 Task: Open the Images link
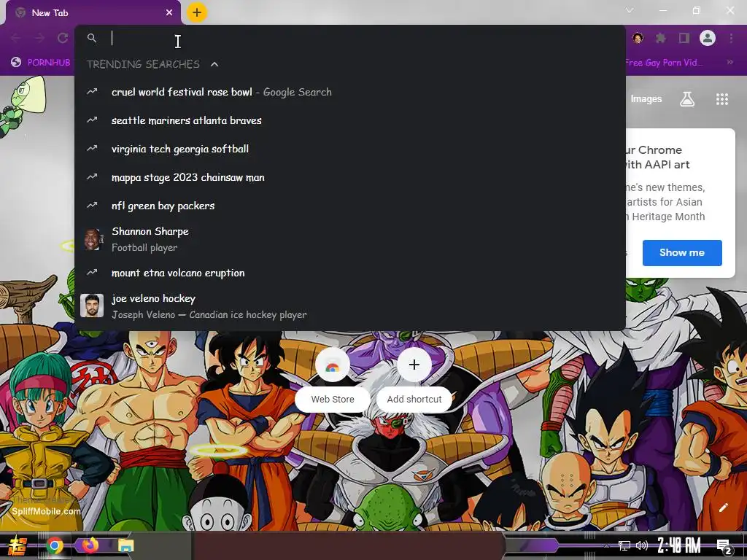pyautogui.click(x=646, y=99)
